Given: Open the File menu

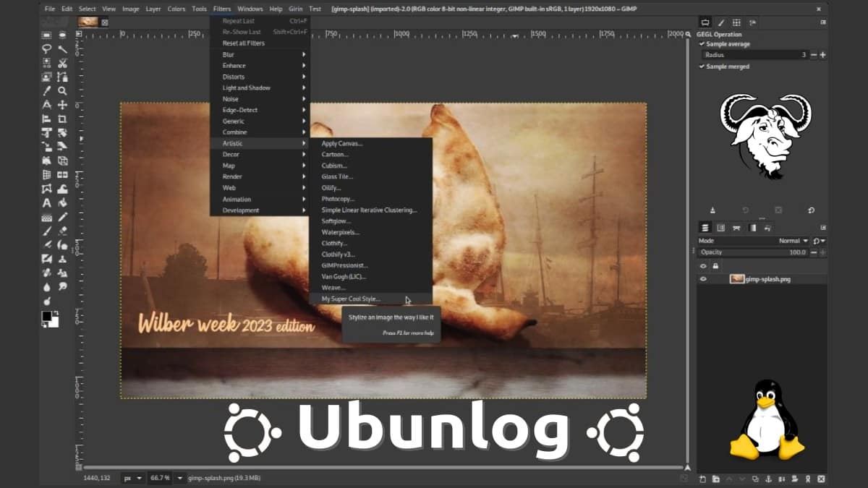Looking at the screenshot, I should 49,9.
